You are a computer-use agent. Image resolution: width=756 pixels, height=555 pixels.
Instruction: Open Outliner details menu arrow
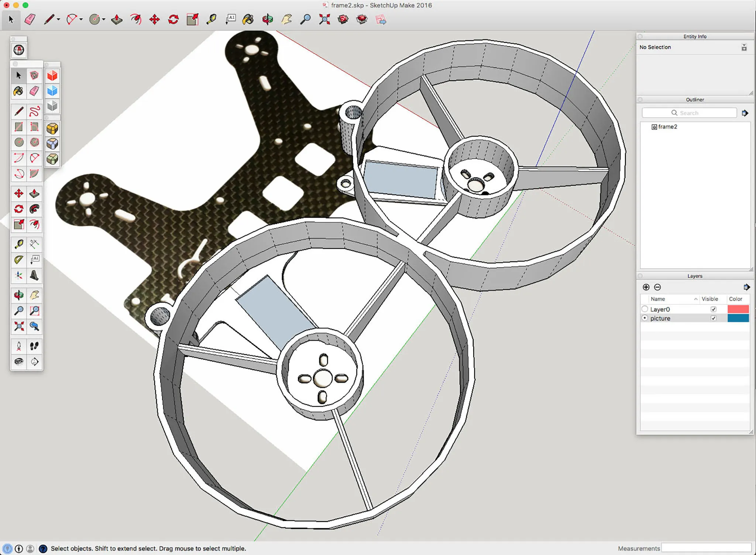[x=745, y=113]
